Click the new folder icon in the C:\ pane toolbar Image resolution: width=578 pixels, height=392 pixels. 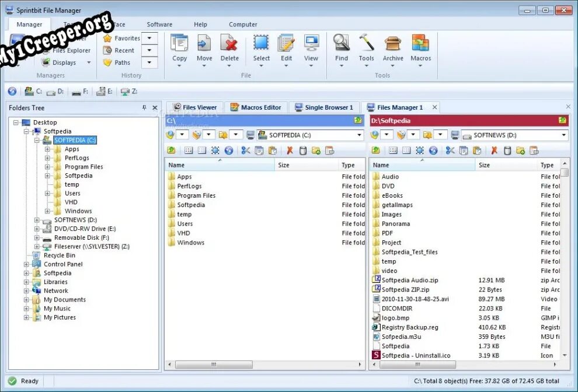click(x=316, y=150)
